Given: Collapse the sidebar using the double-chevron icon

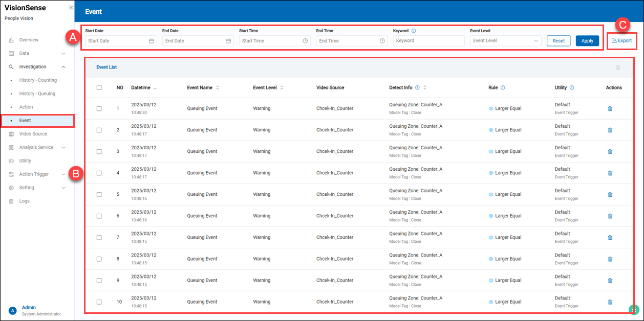Looking at the screenshot, I should [x=71, y=8].
